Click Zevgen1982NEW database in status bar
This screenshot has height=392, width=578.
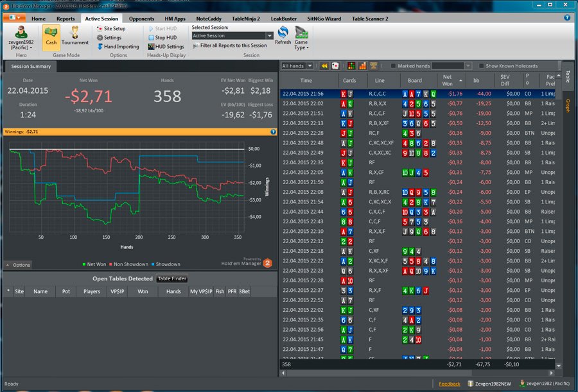point(489,384)
